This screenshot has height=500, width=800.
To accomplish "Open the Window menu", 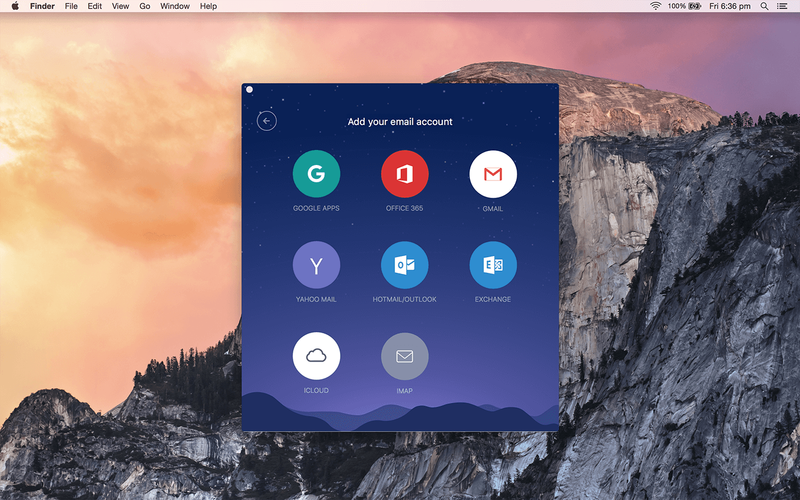I will 175,6.
